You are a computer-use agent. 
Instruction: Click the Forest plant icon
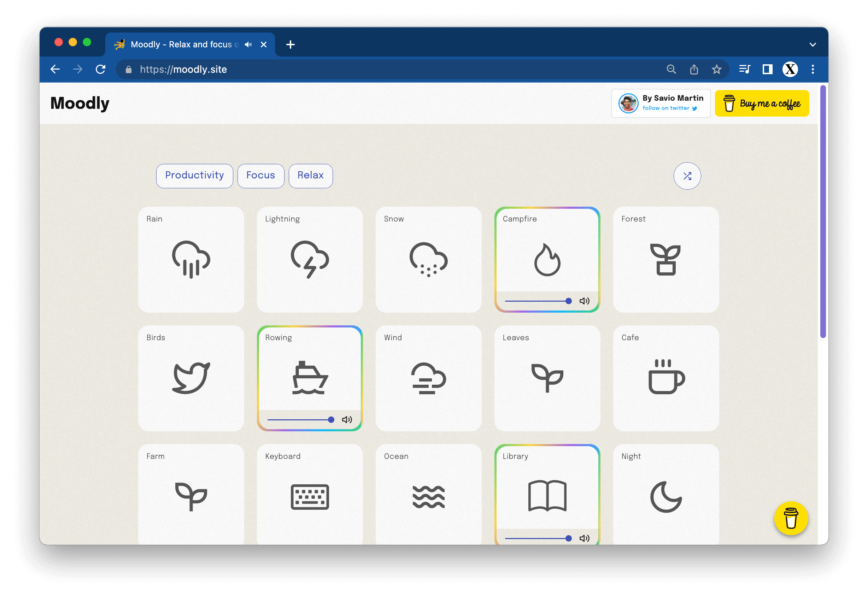665,260
